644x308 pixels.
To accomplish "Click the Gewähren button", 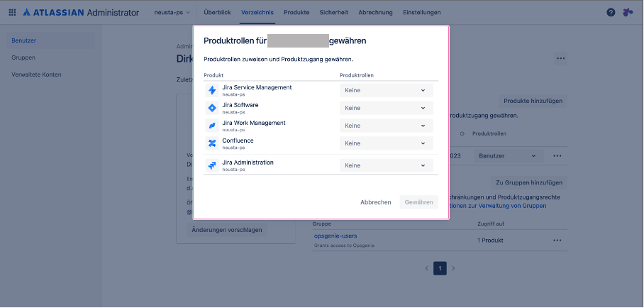I will pyautogui.click(x=419, y=202).
